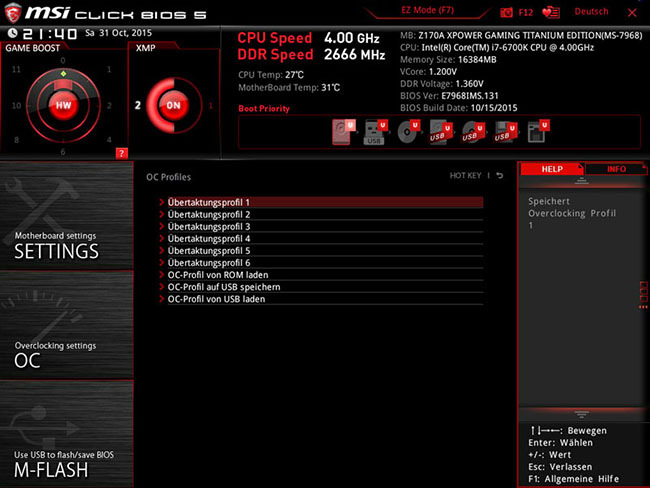Click the BIOS Ver E7968IMS.131 text
The height and width of the screenshot is (488, 650).
(x=449, y=96)
